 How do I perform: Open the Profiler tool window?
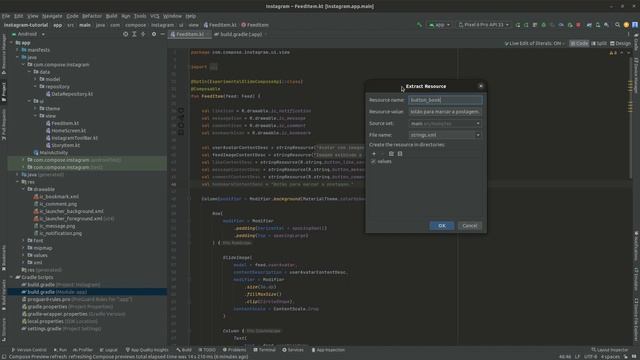tap(82, 350)
